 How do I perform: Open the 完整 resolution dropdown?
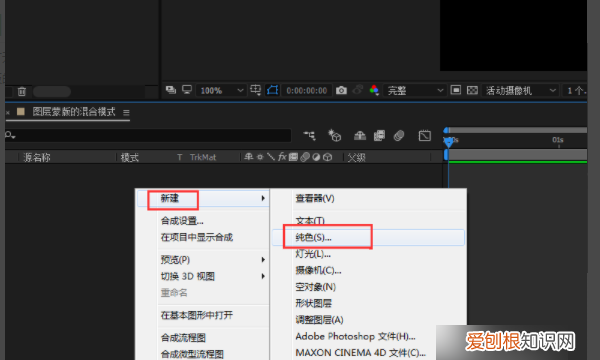(x=415, y=91)
